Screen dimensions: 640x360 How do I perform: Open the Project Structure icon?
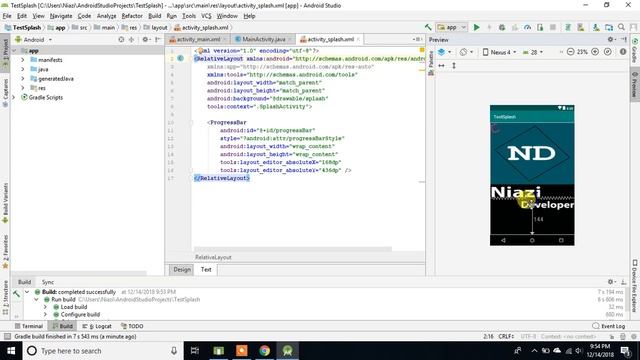pyautogui.click(x=609, y=27)
